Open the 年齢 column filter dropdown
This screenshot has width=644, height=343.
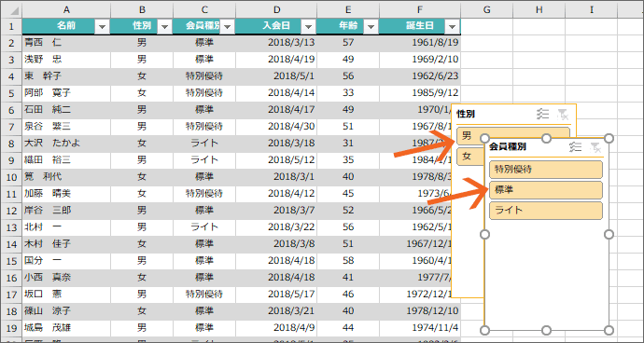(371, 27)
